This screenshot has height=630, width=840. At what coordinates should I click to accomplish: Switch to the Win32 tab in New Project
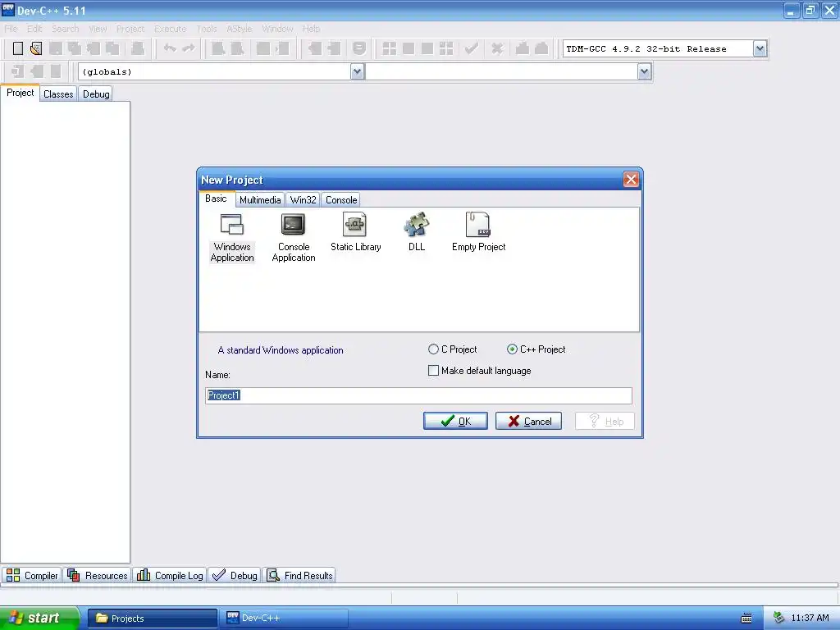click(304, 200)
